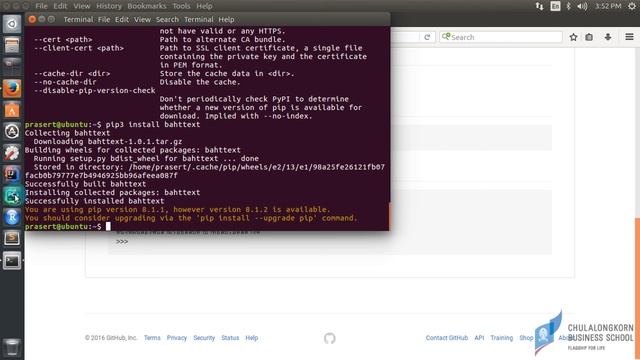Screen dimensions: 640x360
Task: Launch the IntelliJ IJ launcher icon
Action: click(x=12, y=174)
